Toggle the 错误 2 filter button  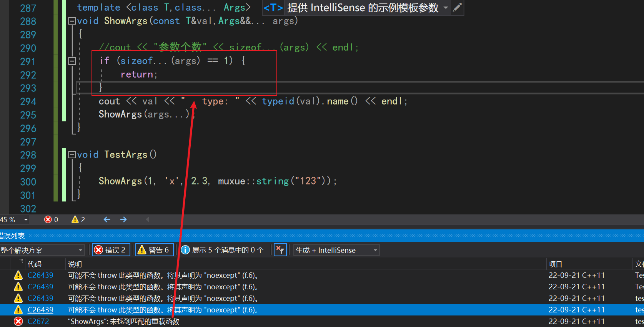111,250
